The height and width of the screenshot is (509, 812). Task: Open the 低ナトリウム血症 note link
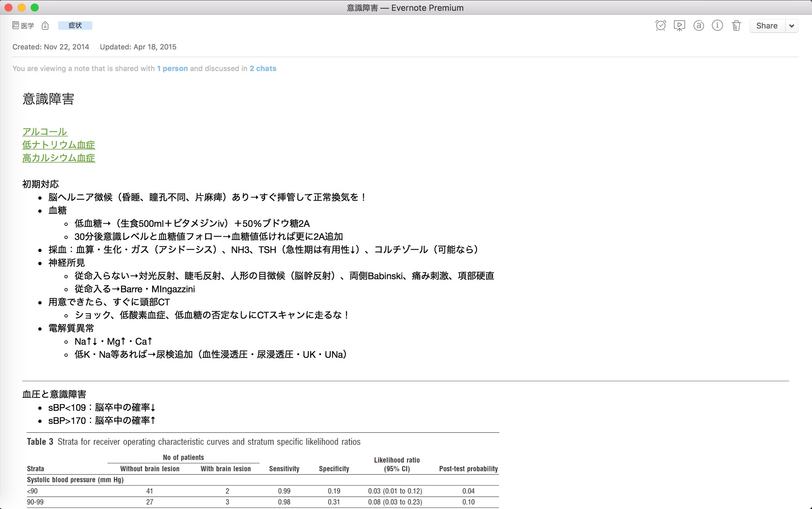coord(59,145)
